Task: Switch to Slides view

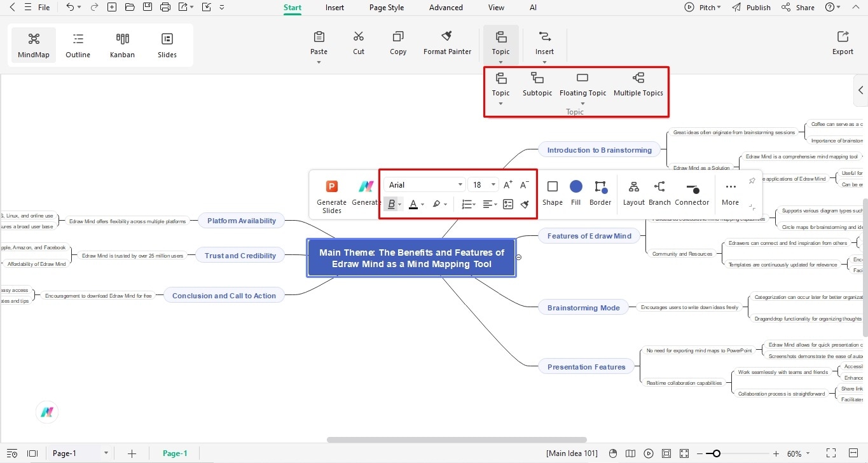Action: pyautogui.click(x=167, y=45)
